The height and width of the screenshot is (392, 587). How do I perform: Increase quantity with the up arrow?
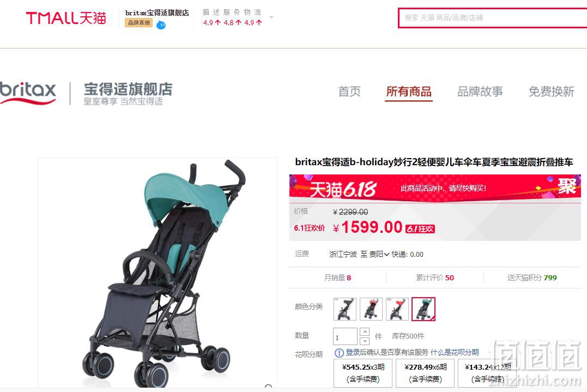(364, 331)
